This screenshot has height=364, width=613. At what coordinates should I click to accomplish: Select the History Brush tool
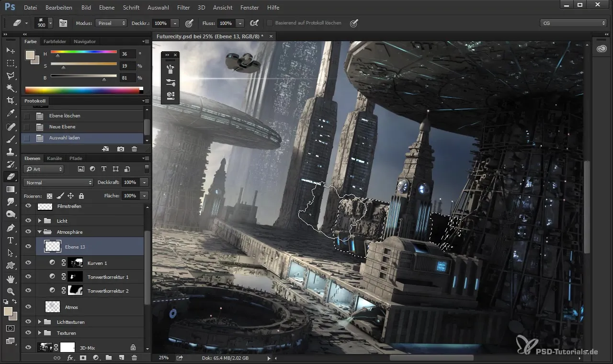click(10, 164)
